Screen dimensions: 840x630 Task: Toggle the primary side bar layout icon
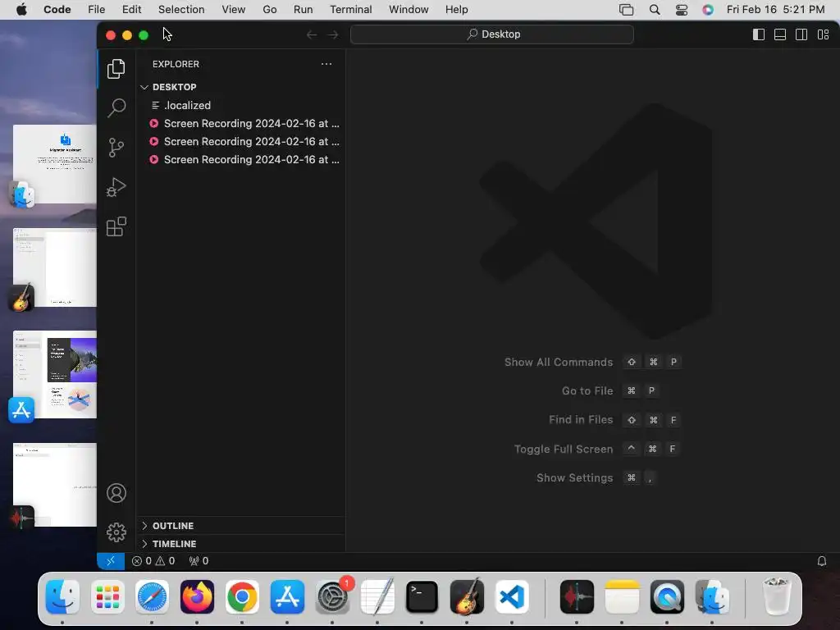(x=759, y=34)
